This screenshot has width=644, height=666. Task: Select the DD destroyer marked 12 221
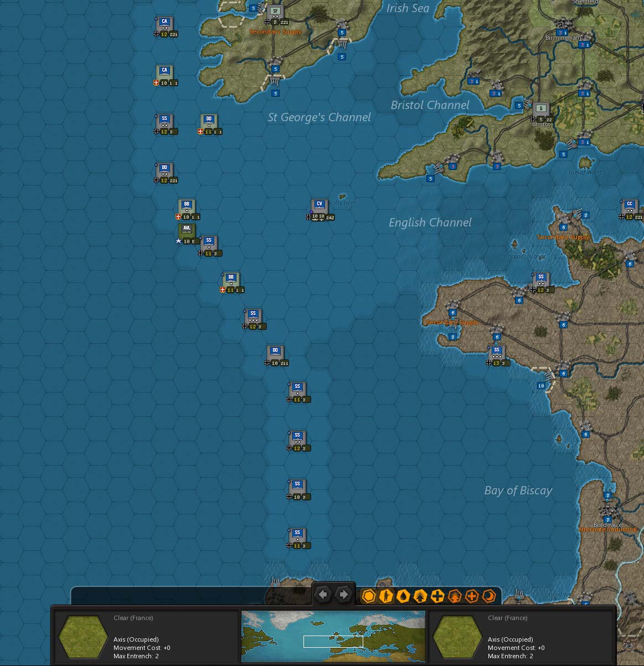coord(164,172)
